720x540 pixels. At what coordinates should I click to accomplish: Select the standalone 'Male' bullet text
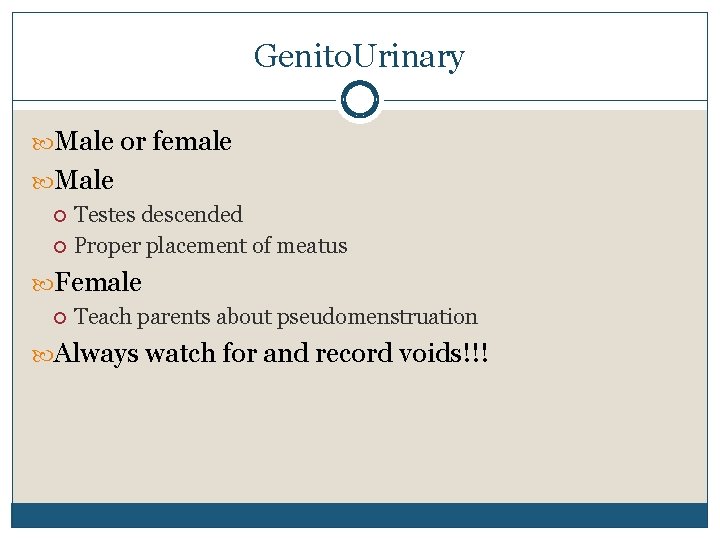(x=85, y=181)
